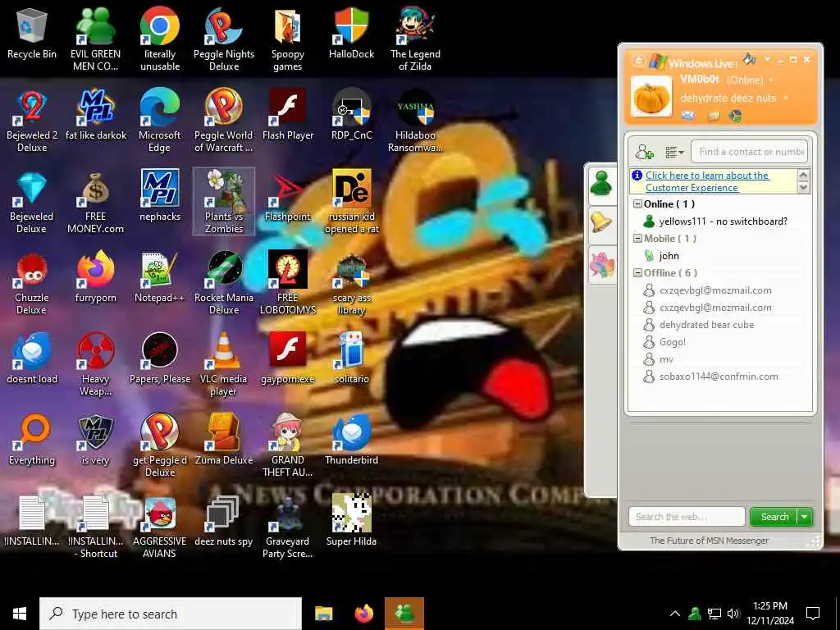Select the HalloDock shield icon
This screenshot has height=630, width=840.
(x=351, y=34)
